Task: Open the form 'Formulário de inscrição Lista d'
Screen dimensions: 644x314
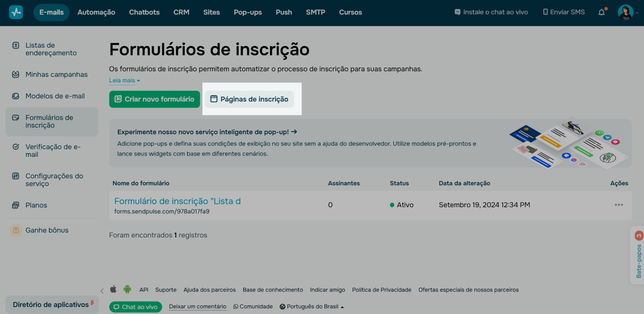Action: point(177,201)
